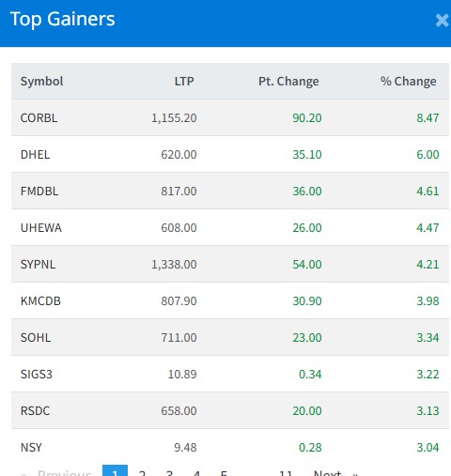The height and width of the screenshot is (476, 451).
Task: Select the SOHL stock symbol
Action: pyautogui.click(x=36, y=338)
